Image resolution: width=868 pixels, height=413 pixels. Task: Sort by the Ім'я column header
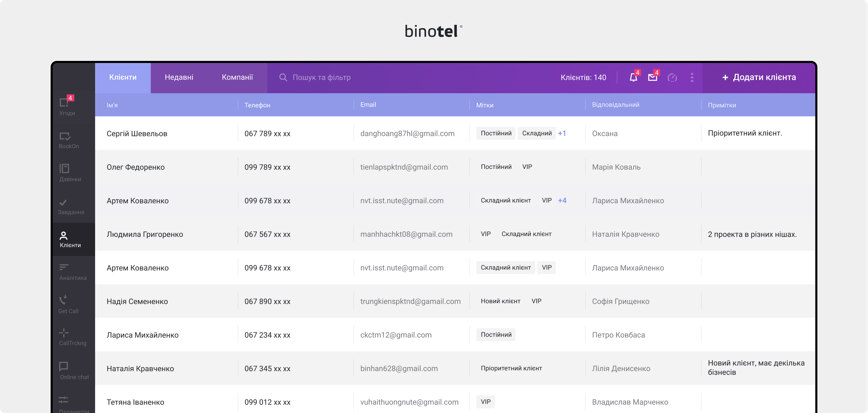point(112,105)
